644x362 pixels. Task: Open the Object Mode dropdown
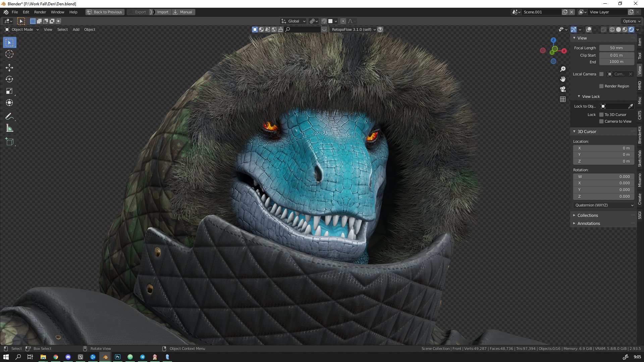coord(22,29)
